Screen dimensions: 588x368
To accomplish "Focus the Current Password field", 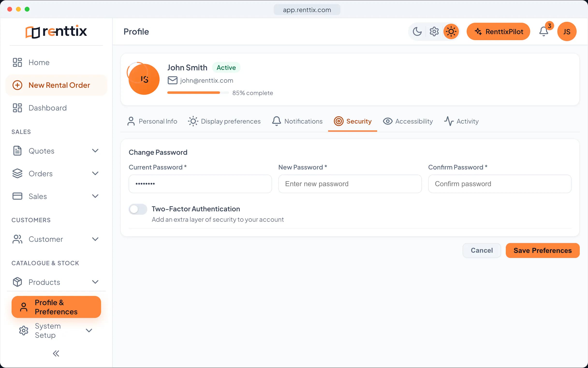I will pyautogui.click(x=200, y=184).
